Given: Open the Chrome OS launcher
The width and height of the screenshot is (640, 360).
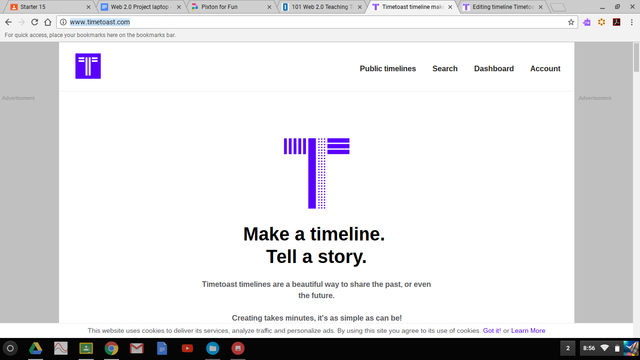Looking at the screenshot, I should (10, 348).
